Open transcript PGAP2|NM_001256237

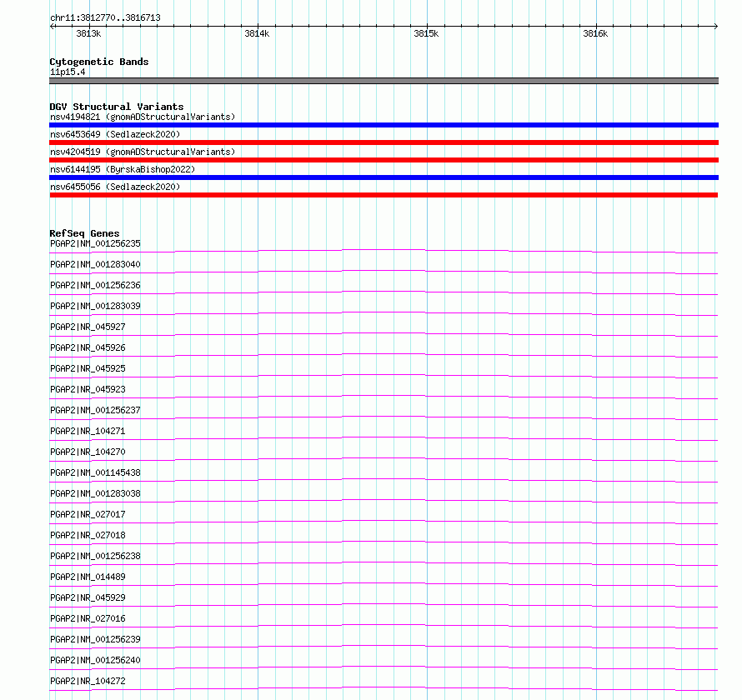click(95, 410)
